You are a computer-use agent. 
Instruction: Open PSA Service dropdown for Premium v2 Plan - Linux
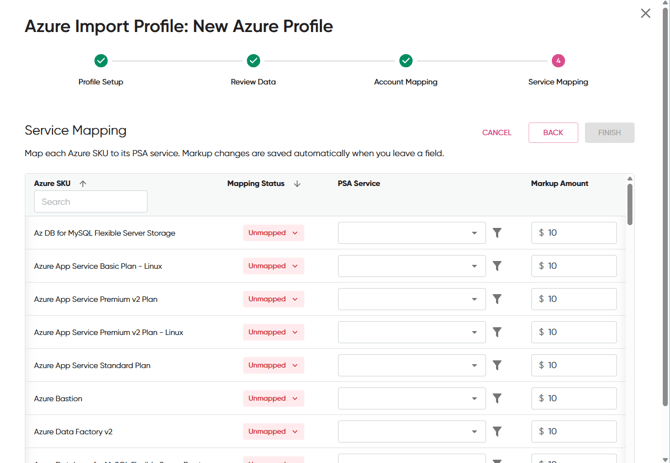(x=411, y=332)
